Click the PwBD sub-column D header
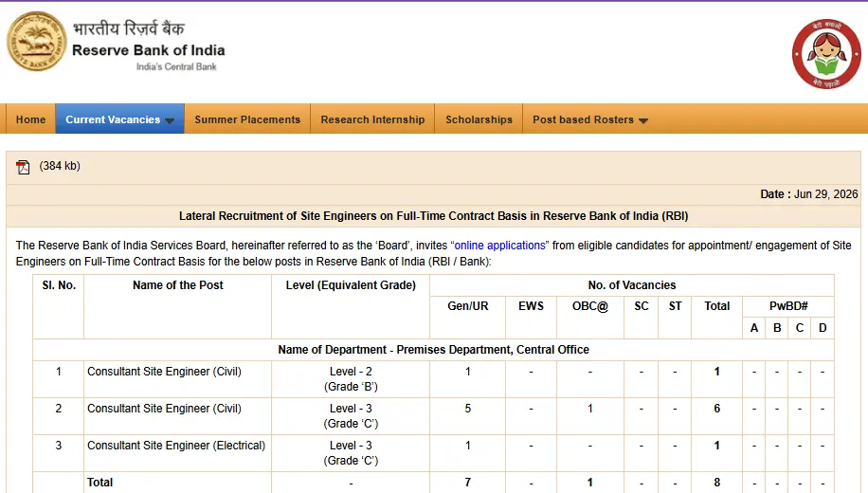The height and width of the screenshot is (493, 868). coord(823,328)
